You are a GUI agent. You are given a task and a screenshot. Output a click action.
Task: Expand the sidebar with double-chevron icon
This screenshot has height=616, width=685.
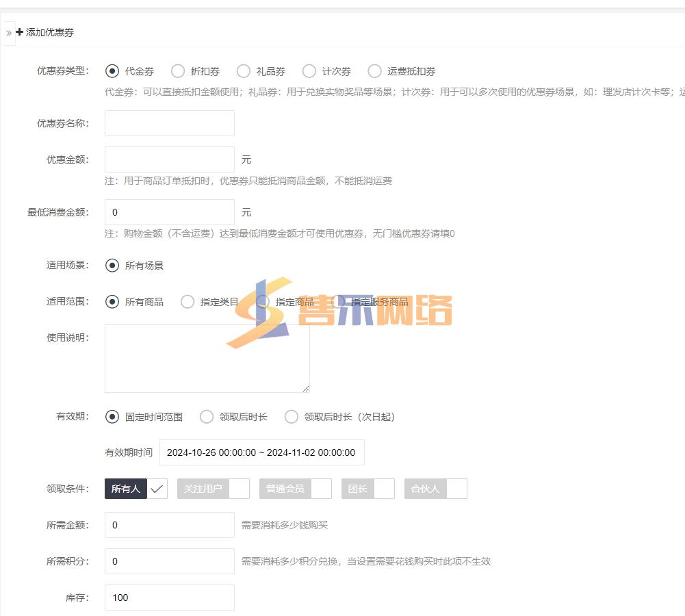[9, 33]
